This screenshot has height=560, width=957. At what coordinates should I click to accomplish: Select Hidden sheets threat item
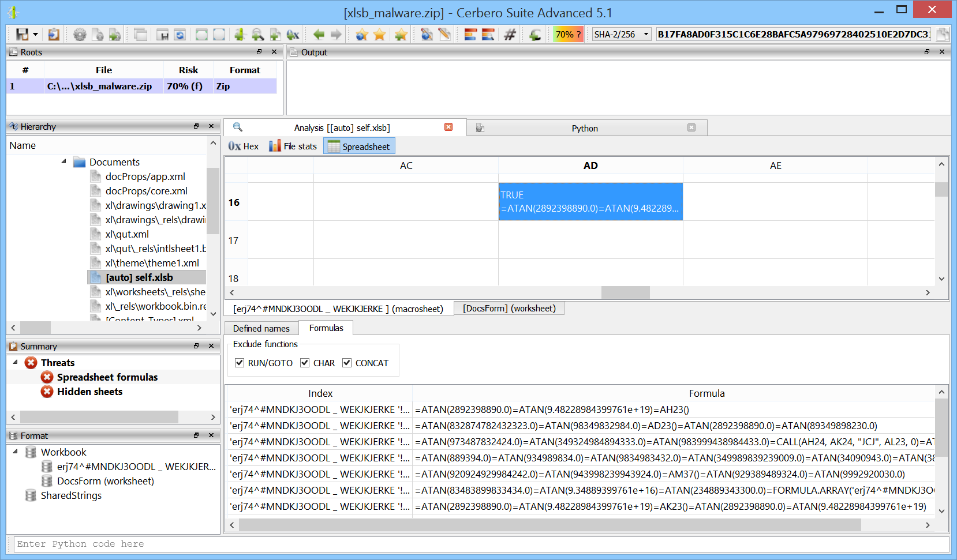tap(89, 392)
